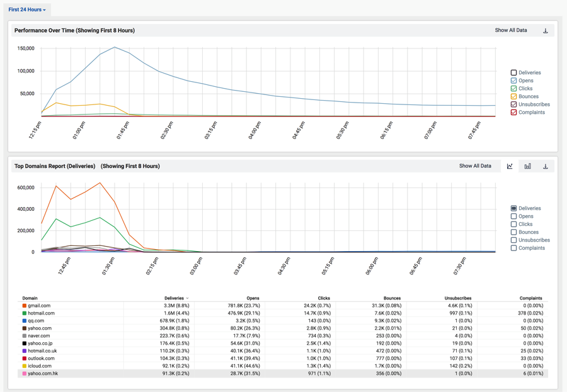Click qq.com deliveries value 678.9K (1.8%)
This screenshot has height=392, width=567.
pos(175,321)
